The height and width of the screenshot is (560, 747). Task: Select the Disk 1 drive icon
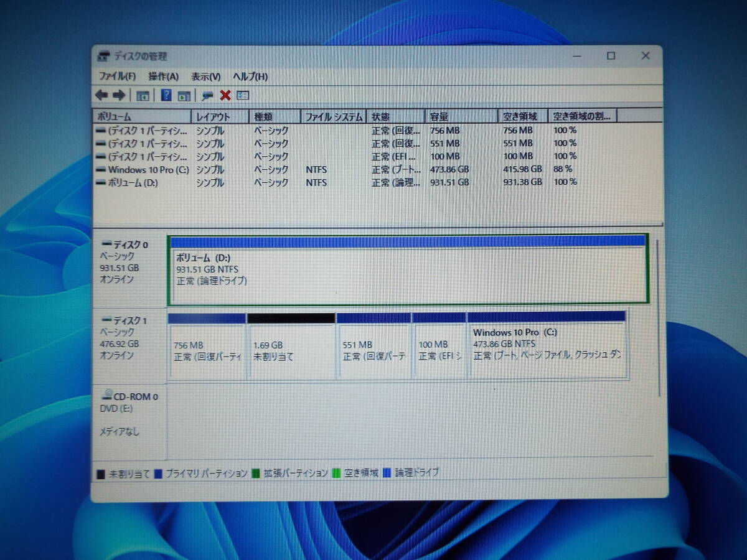tap(106, 320)
